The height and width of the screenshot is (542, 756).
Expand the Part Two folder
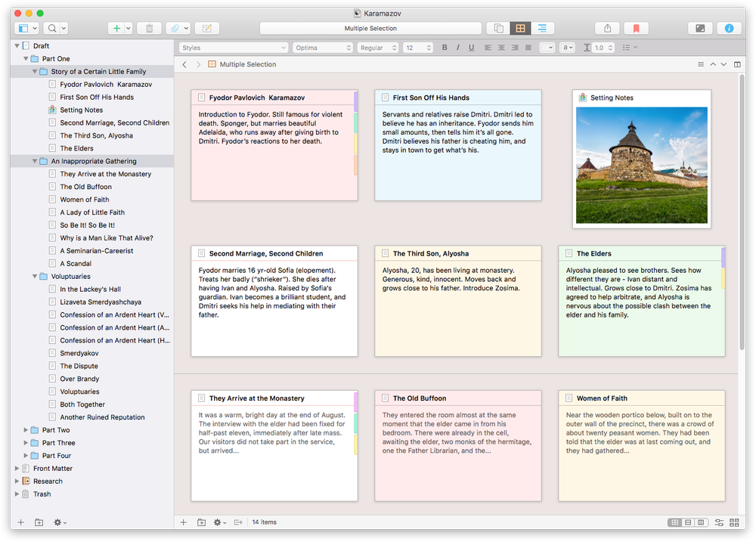(x=26, y=429)
